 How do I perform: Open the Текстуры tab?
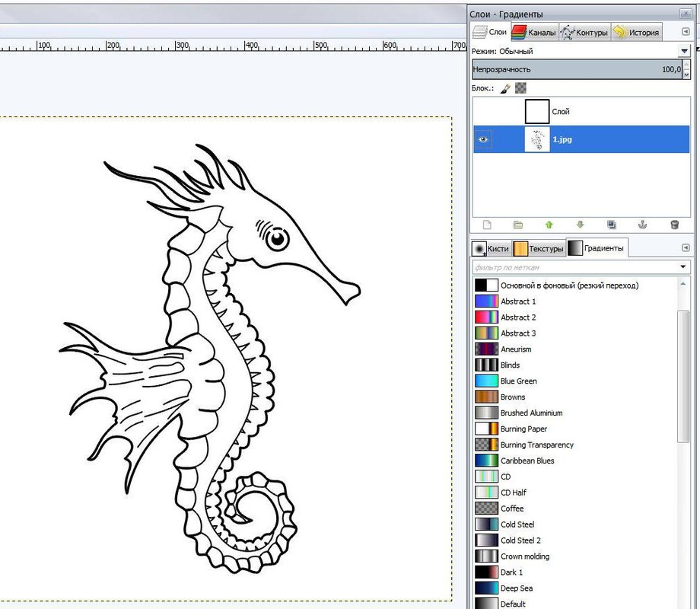[539, 248]
